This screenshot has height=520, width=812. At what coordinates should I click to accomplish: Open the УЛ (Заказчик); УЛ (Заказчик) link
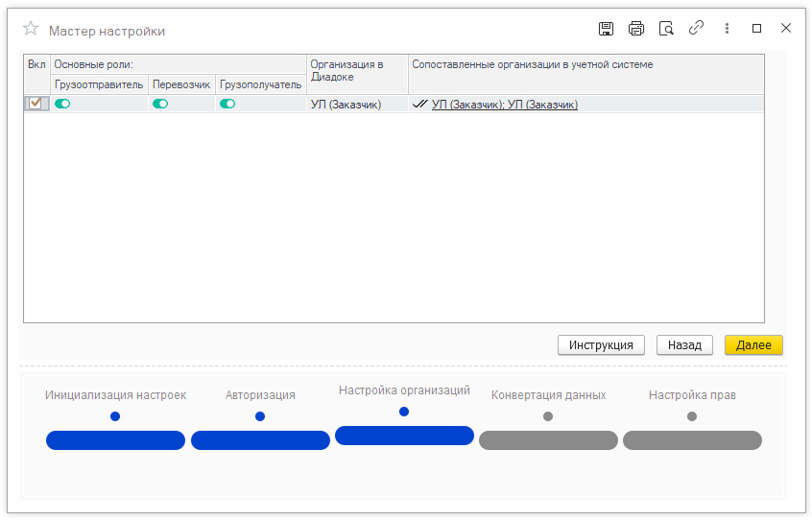click(x=505, y=105)
